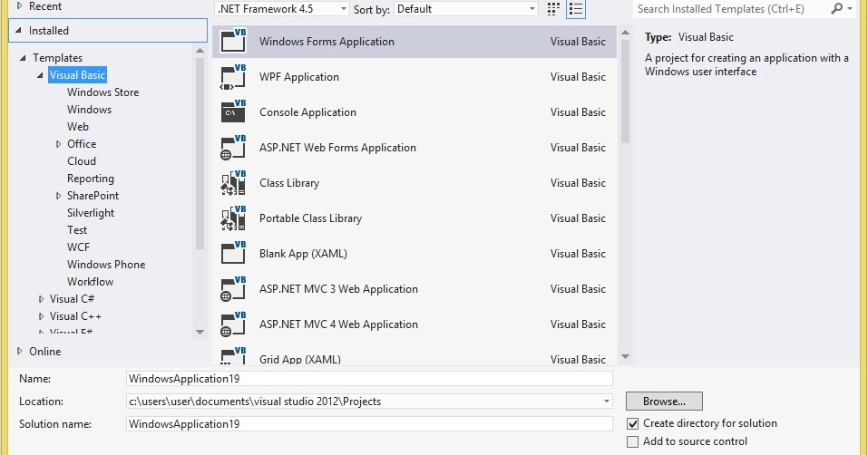Select the Silverlight template category
This screenshot has height=455, width=868.
[x=91, y=213]
